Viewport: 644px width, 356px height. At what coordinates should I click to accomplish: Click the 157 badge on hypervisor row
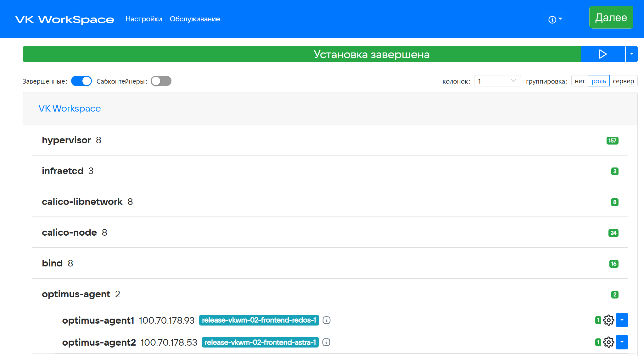coord(612,140)
